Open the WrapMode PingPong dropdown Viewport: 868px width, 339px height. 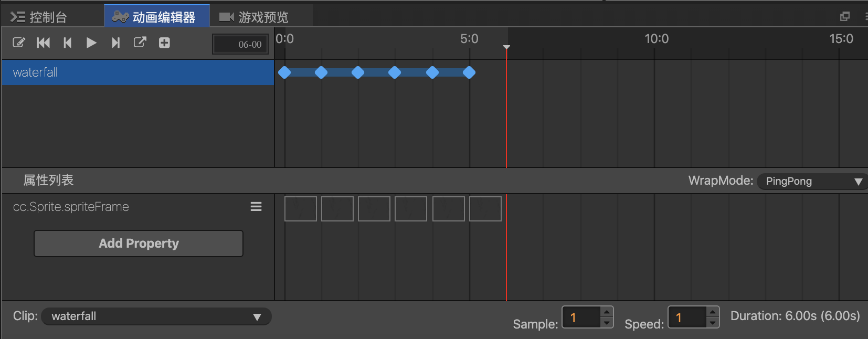click(811, 182)
